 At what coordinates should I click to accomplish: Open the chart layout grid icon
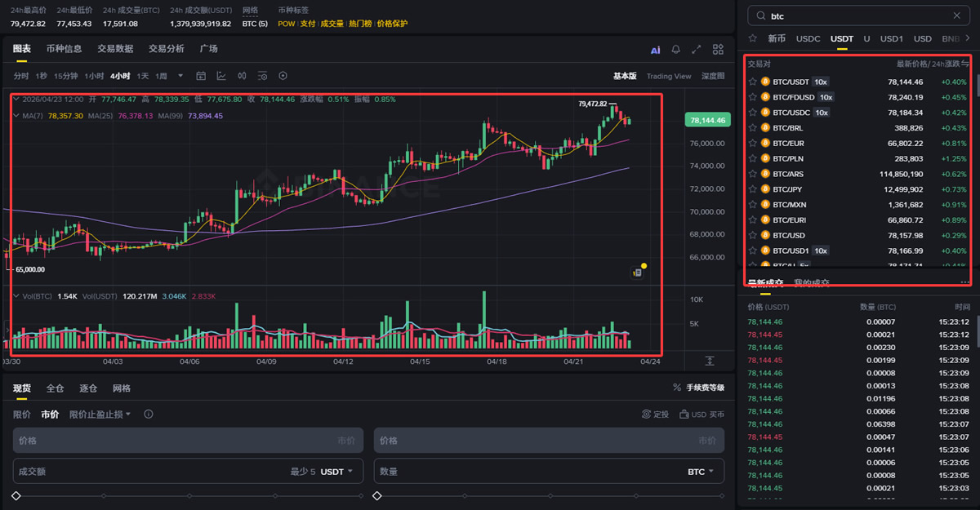718,50
